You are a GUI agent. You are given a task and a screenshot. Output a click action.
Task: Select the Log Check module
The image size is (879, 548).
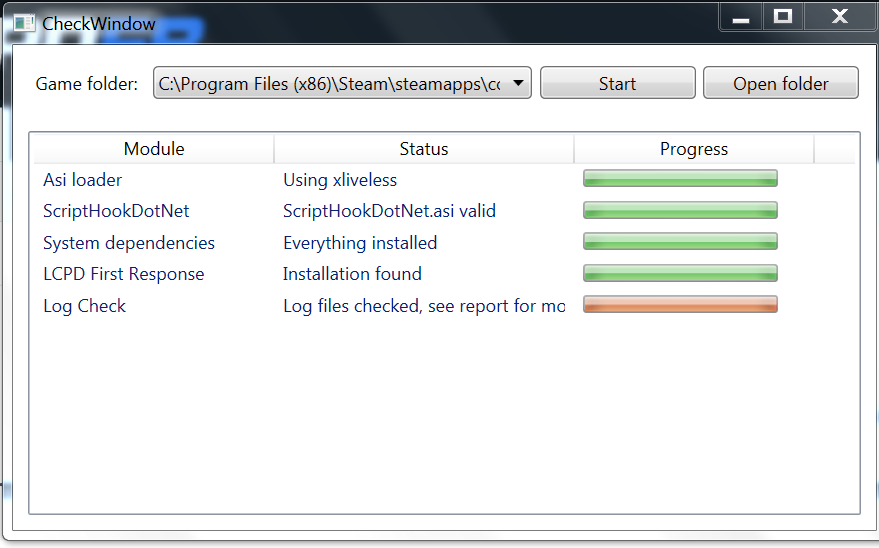[x=84, y=306]
